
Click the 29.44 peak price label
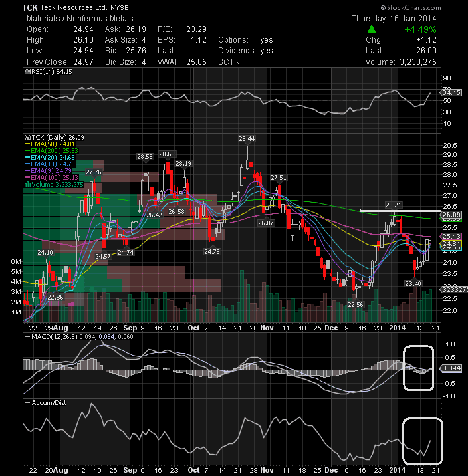(x=247, y=139)
